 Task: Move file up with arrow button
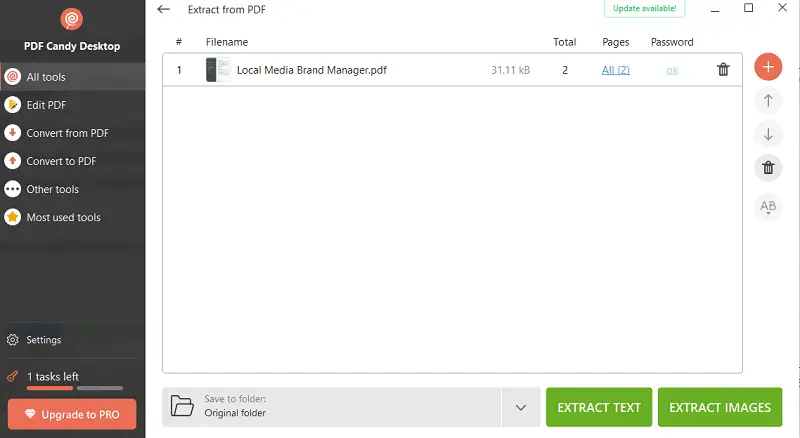[768, 101]
